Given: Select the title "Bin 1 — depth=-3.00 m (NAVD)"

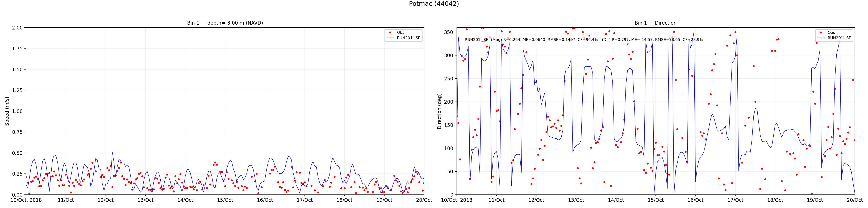Looking at the screenshot, I should pos(225,23).
